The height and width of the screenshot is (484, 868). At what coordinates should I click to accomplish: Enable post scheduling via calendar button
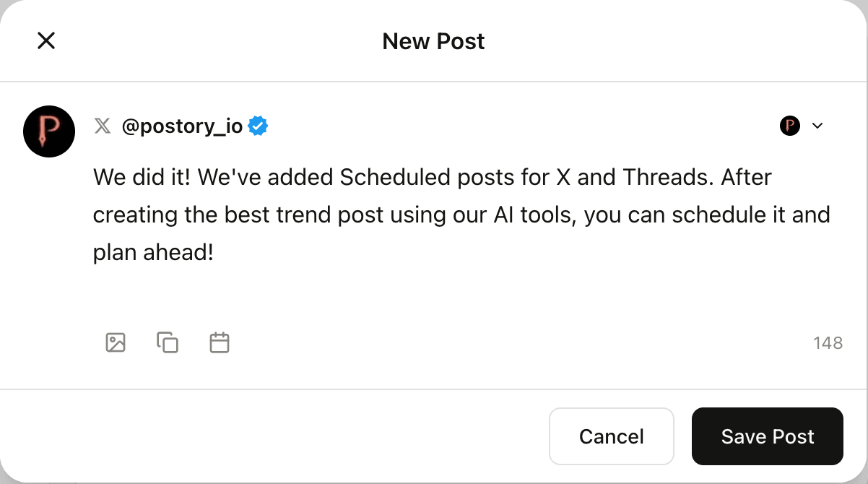220,342
